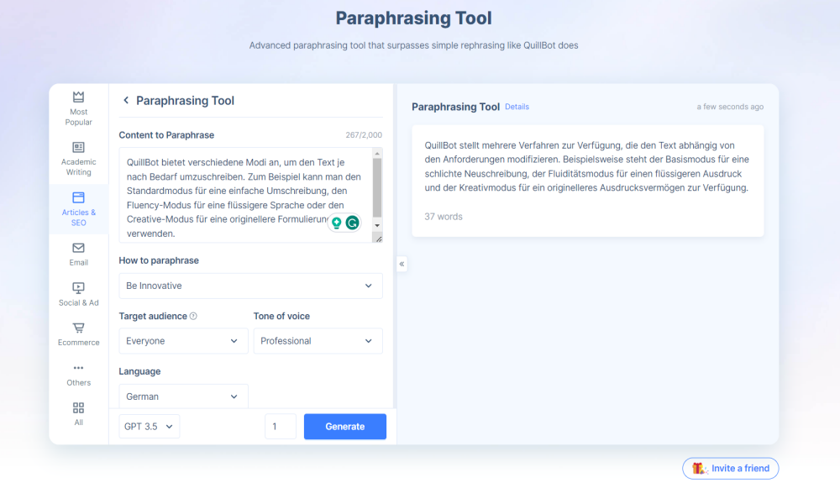Open the Email envelope icon
The width and height of the screenshot is (840, 504).
pyautogui.click(x=78, y=248)
